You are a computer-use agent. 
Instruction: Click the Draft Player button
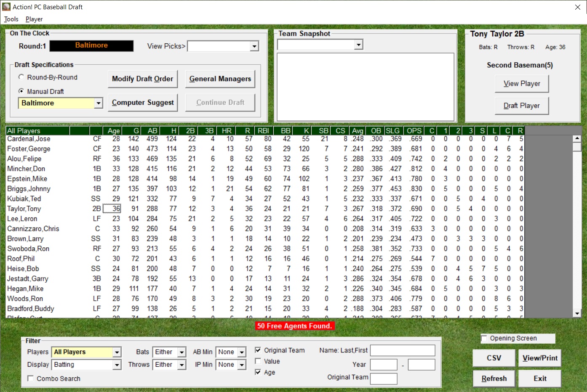(521, 106)
